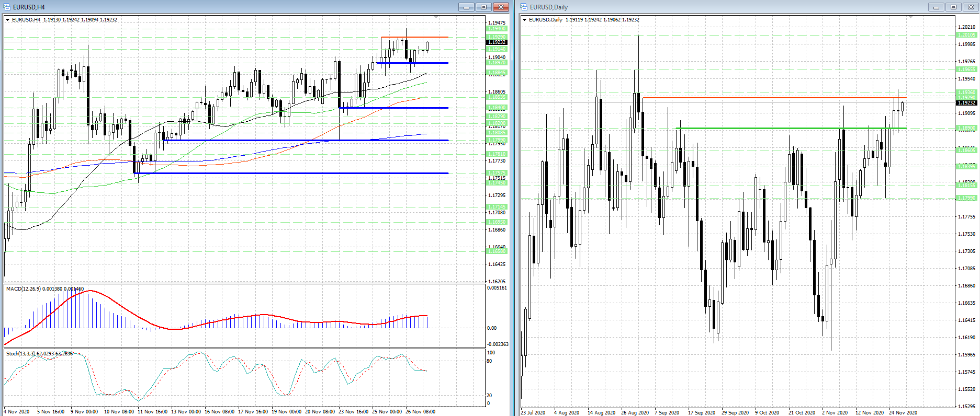Click the '9 Oct 2020' date label in Daily chart
Image resolution: width=980 pixels, height=416 pixels.
pos(767,413)
